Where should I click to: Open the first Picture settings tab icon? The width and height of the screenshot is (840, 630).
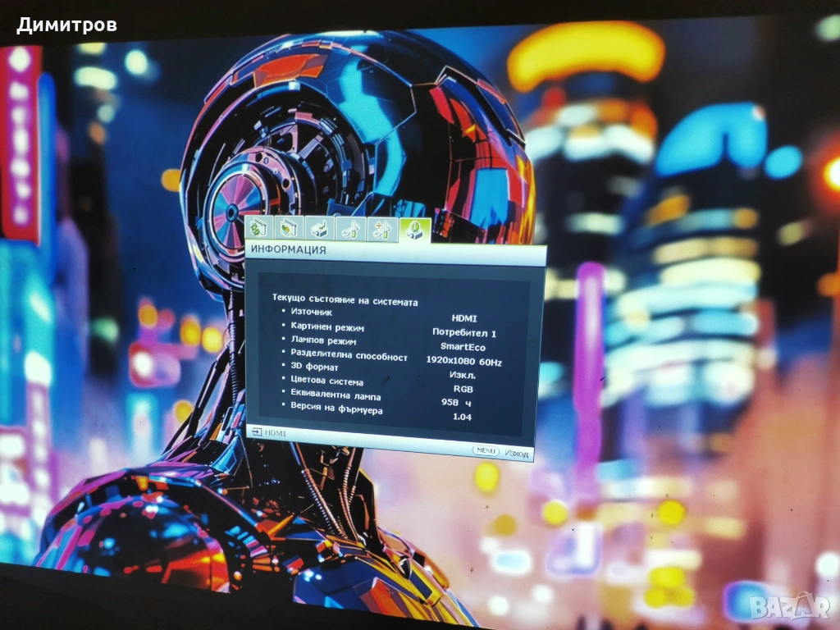click(258, 227)
